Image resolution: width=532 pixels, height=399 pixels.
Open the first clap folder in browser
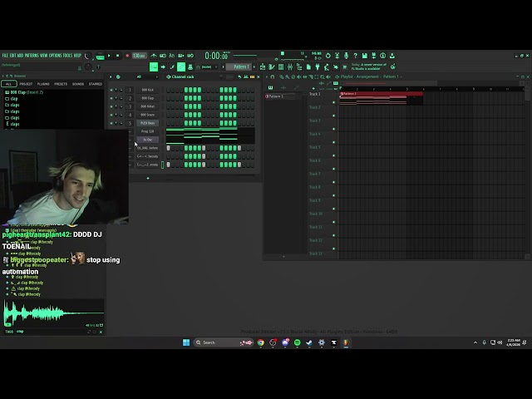[11, 99]
